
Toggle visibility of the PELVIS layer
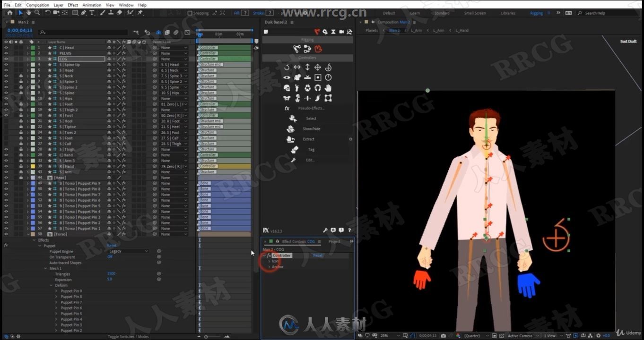point(6,53)
